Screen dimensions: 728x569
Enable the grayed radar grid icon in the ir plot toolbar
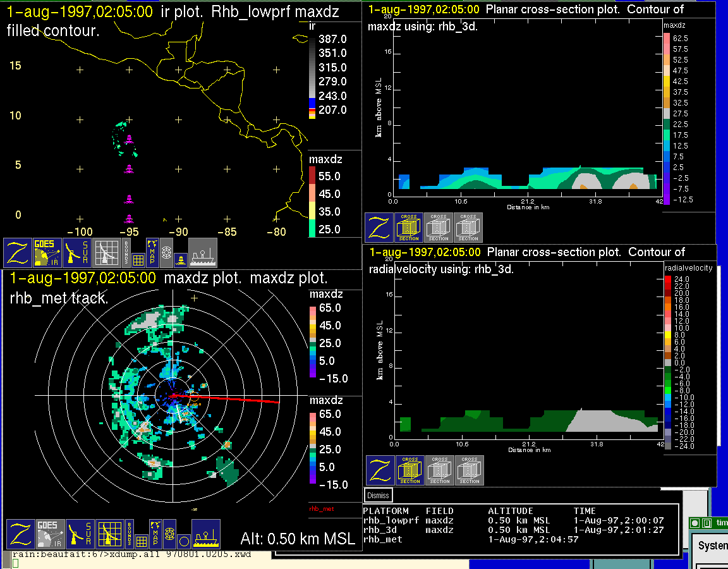107,253
